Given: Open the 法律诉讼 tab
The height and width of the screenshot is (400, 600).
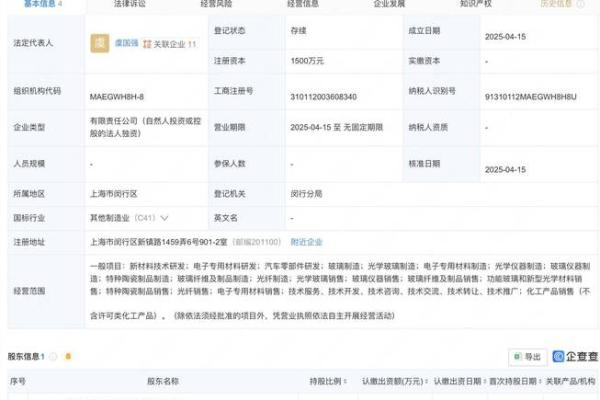Looking at the screenshot, I should click(x=130, y=4).
